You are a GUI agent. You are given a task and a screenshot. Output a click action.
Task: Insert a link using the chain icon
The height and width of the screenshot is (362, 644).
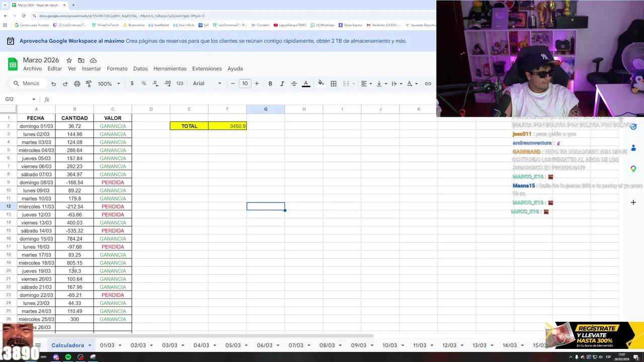point(428,83)
